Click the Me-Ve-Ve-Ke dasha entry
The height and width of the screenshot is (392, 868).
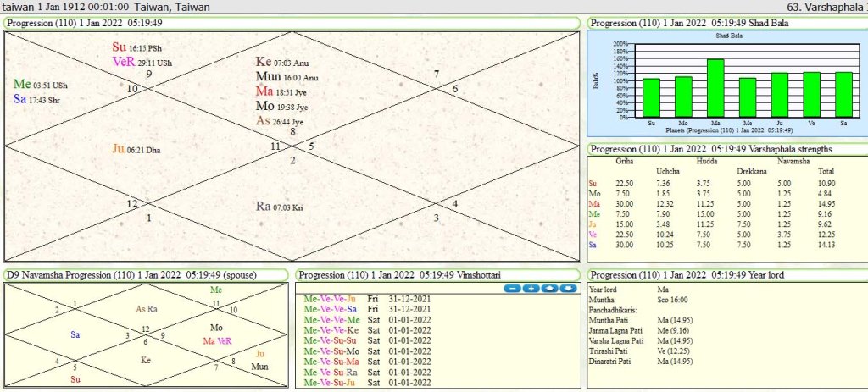(x=331, y=330)
